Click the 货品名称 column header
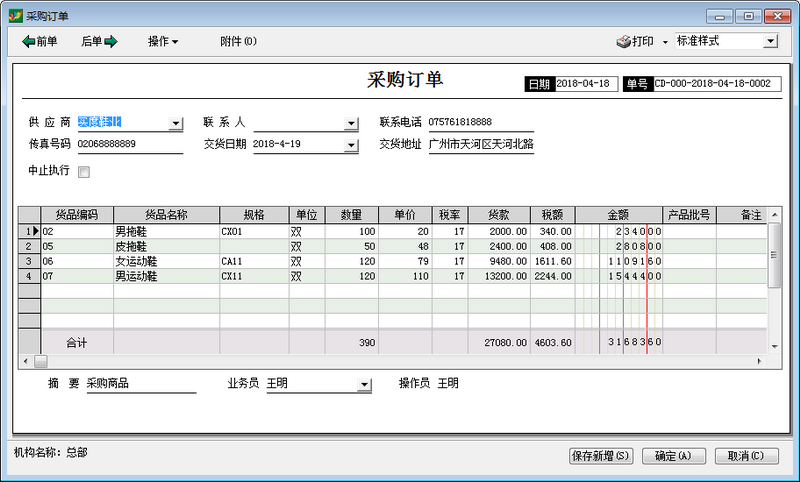 (x=166, y=215)
